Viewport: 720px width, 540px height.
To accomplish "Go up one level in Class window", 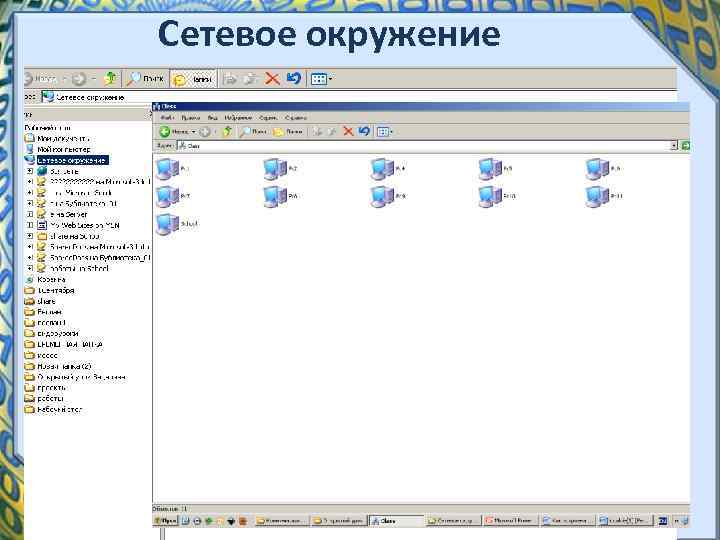I will tap(227, 132).
